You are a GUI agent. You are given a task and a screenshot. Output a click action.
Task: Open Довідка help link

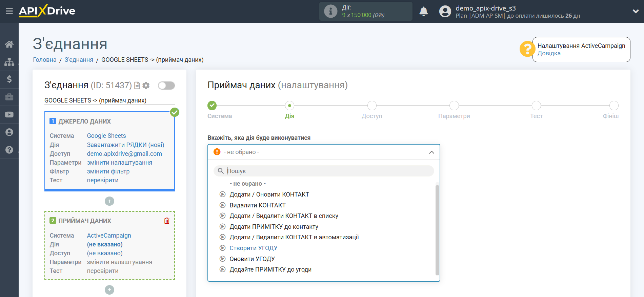549,53
